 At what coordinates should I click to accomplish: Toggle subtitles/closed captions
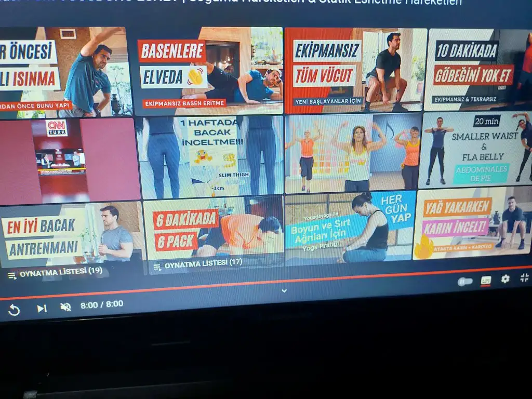pyautogui.click(x=486, y=281)
